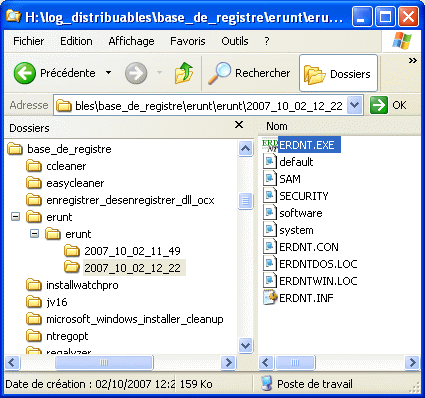425x398 pixels.
Task: Open the address bar dropdown
Action: tap(355, 105)
